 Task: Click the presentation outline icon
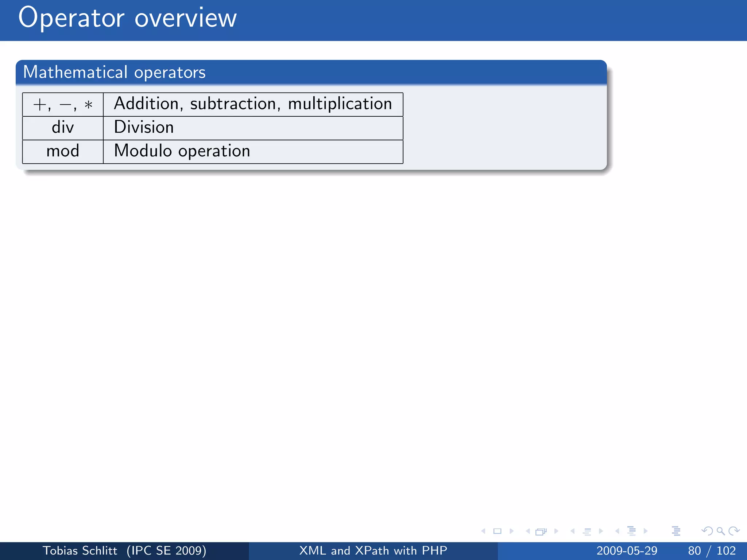(x=676, y=531)
